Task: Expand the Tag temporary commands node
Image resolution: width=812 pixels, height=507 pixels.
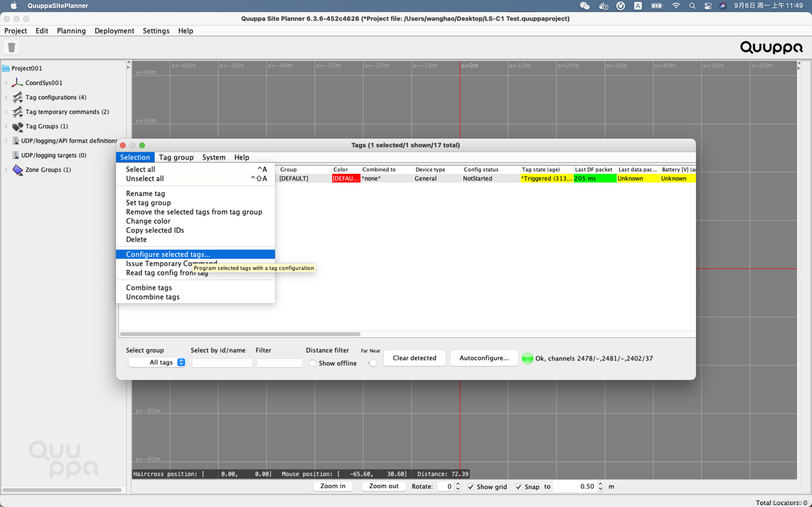Action: pyautogui.click(x=6, y=112)
